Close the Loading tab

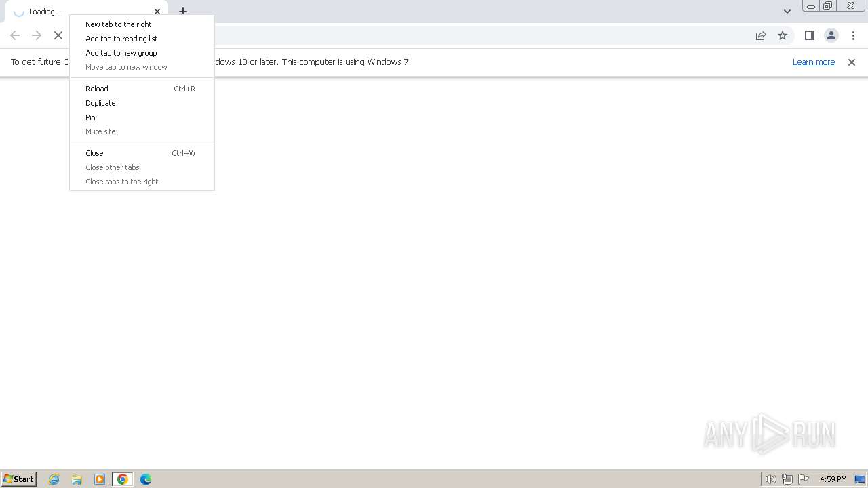pyautogui.click(x=157, y=12)
